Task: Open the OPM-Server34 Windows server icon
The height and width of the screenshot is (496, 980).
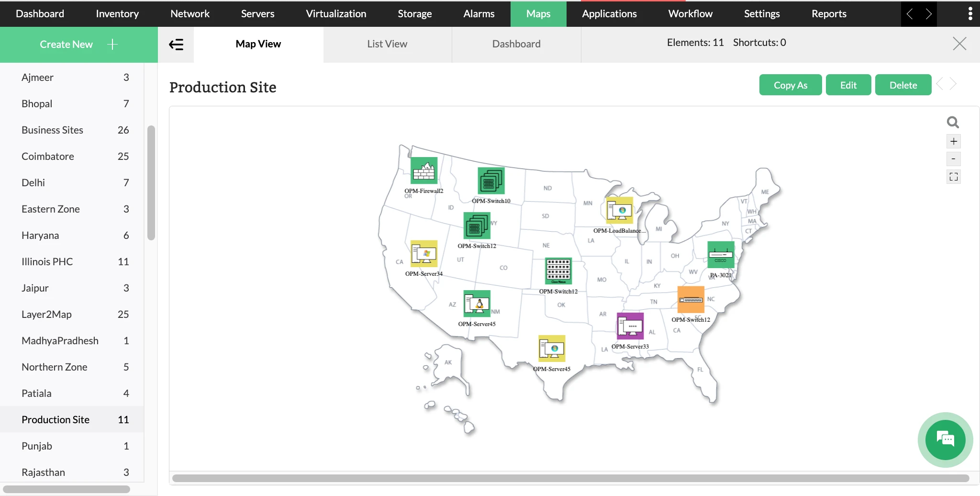Action: [x=424, y=254]
